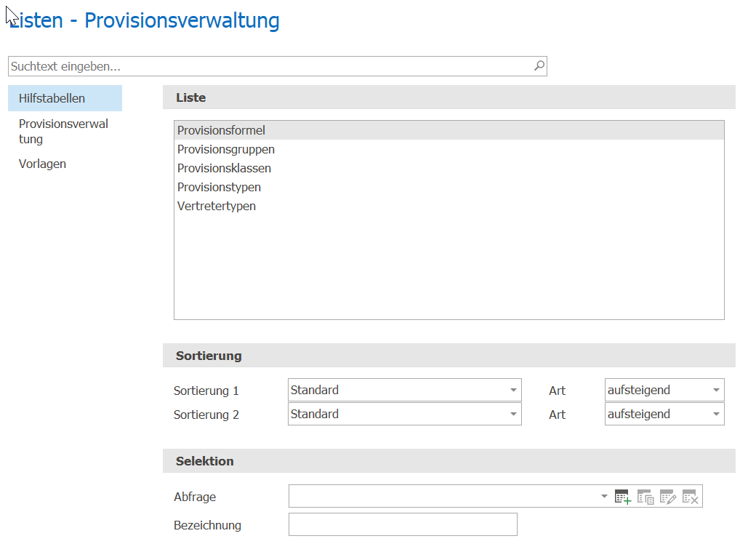Image resolution: width=756 pixels, height=544 pixels.
Task: Select Vertretertypen in the list
Action: 449,206
